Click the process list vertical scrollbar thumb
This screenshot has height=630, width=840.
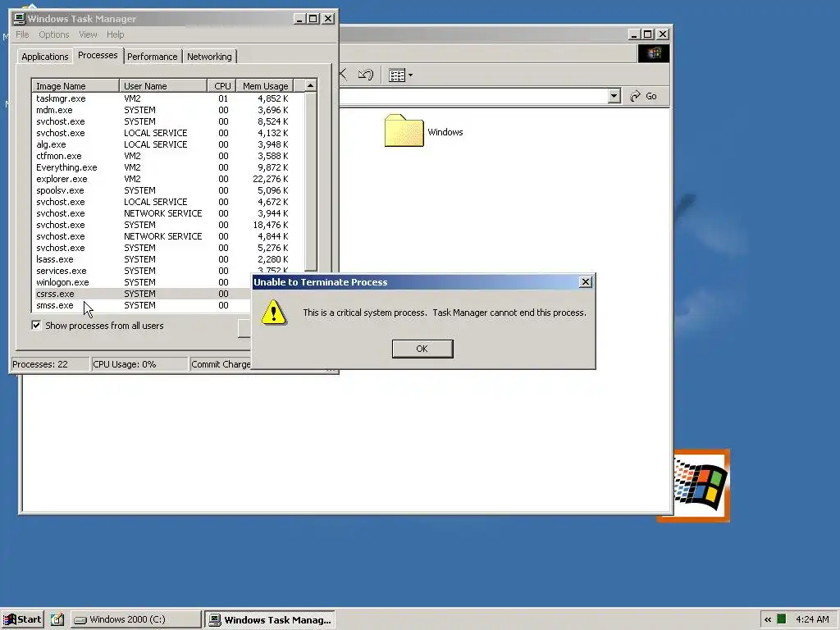click(x=310, y=181)
